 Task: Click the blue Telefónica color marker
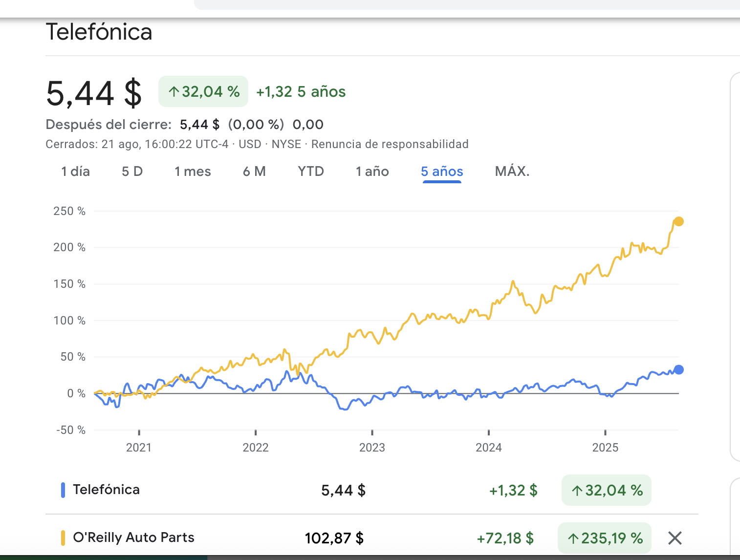pyautogui.click(x=63, y=490)
